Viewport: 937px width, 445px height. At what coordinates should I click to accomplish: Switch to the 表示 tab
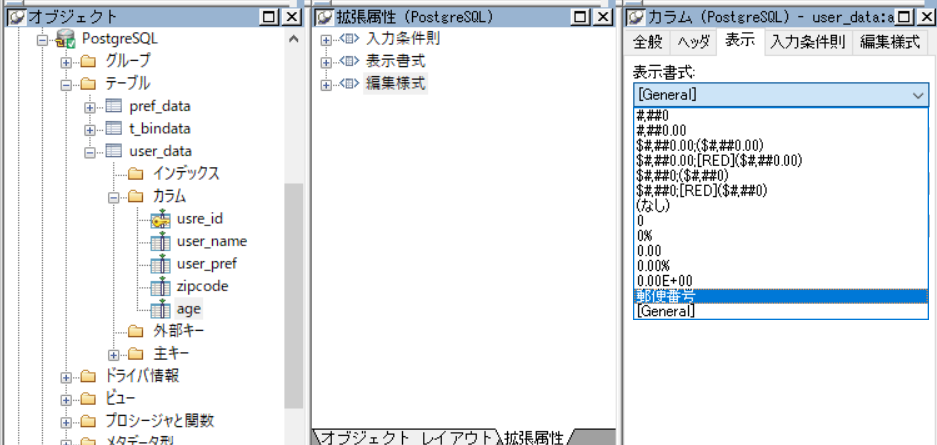[740, 41]
